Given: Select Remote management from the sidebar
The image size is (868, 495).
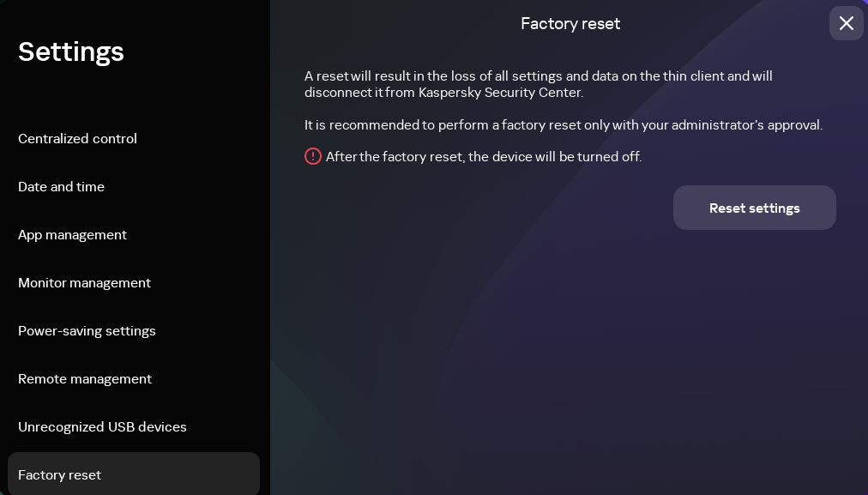Looking at the screenshot, I should (x=85, y=378).
